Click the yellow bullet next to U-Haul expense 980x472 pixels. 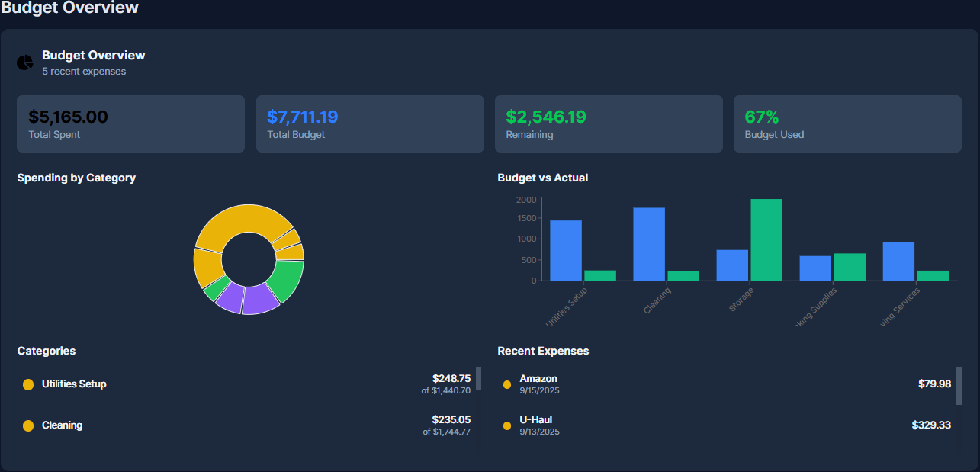(507, 425)
